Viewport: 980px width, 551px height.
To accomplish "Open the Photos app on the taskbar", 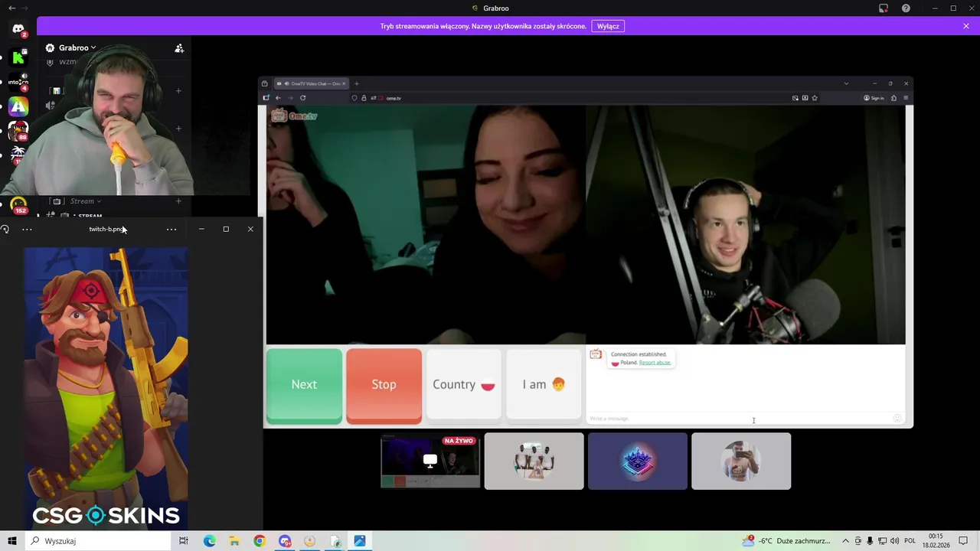I will (360, 541).
